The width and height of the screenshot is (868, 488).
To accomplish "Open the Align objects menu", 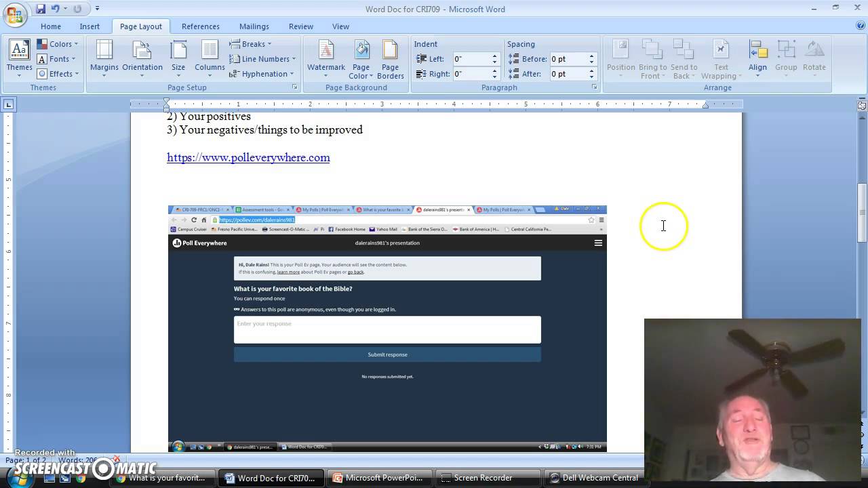I will click(x=757, y=58).
